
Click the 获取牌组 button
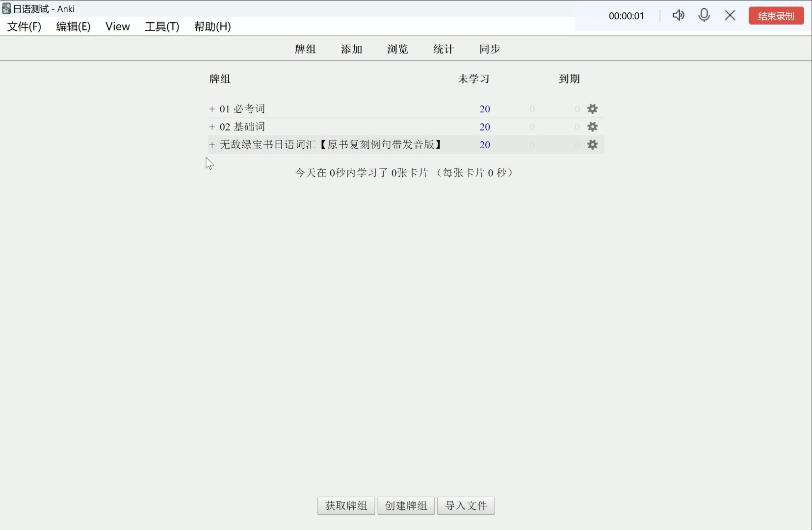click(346, 506)
